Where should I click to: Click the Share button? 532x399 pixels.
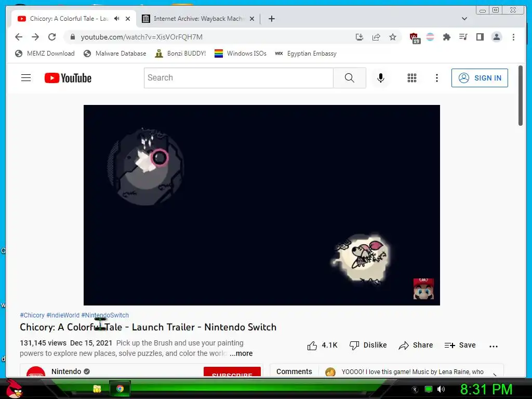(x=416, y=345)
